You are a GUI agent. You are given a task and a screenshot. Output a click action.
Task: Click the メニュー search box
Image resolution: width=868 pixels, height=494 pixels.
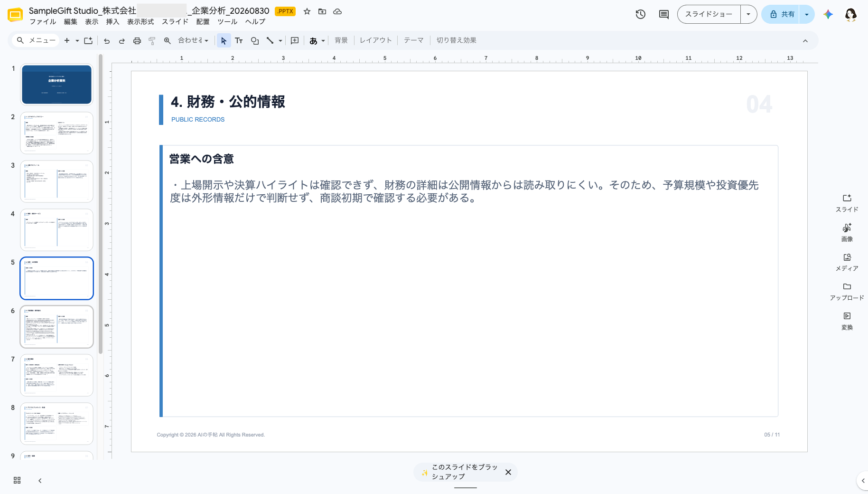[36, 40]
